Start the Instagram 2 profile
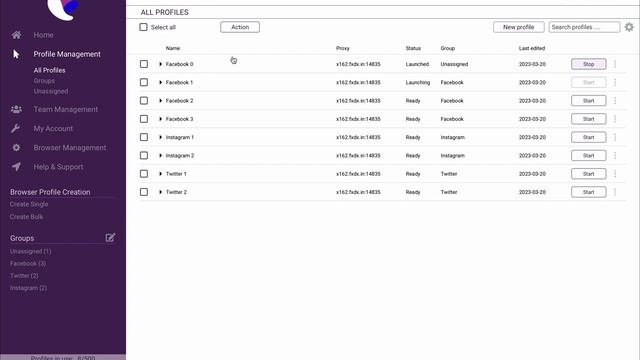 [589, 156]
